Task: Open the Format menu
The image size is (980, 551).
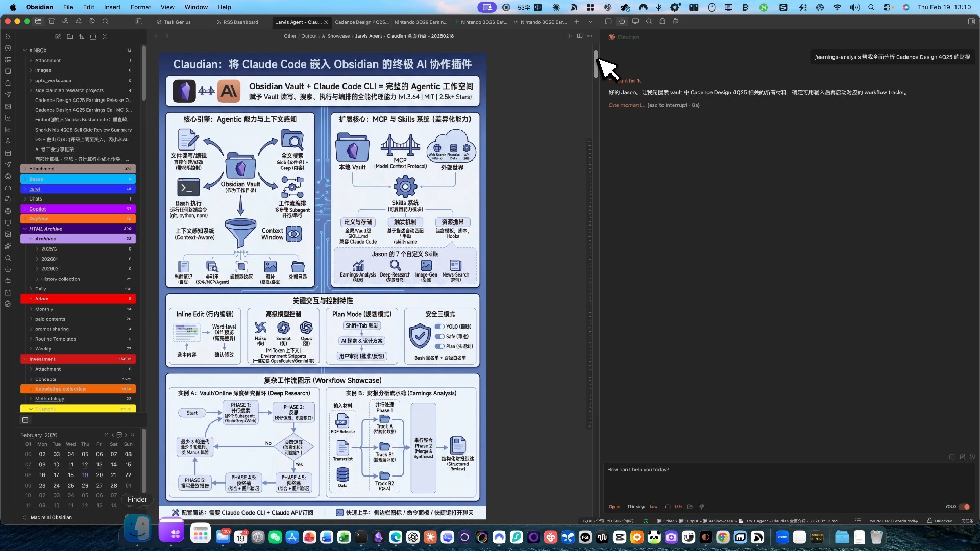Action: click(x=140, y=7)
